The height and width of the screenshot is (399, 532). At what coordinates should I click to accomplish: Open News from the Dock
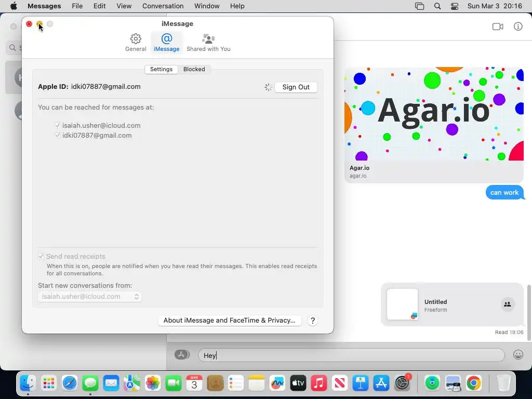(x=340, y=383)
